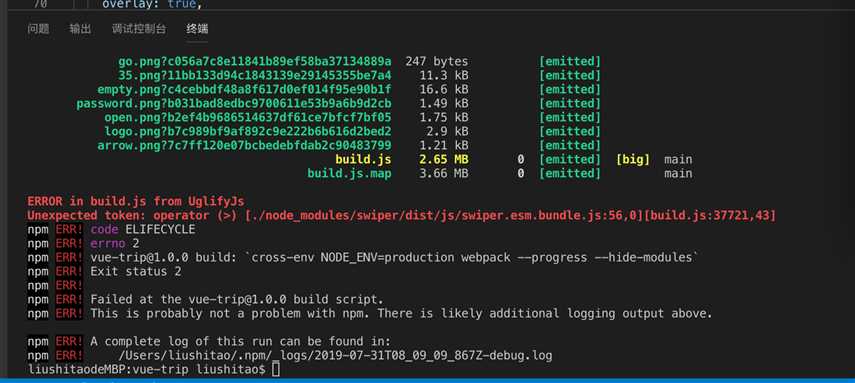Click the Exit status 2 line
This screenshot has height=383, width=855.
(x=136, y=271)
